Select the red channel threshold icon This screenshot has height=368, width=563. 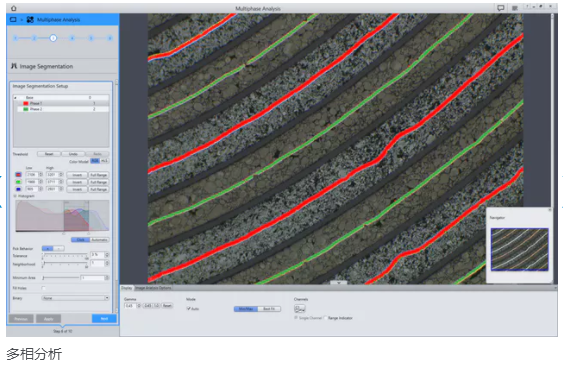18,174
